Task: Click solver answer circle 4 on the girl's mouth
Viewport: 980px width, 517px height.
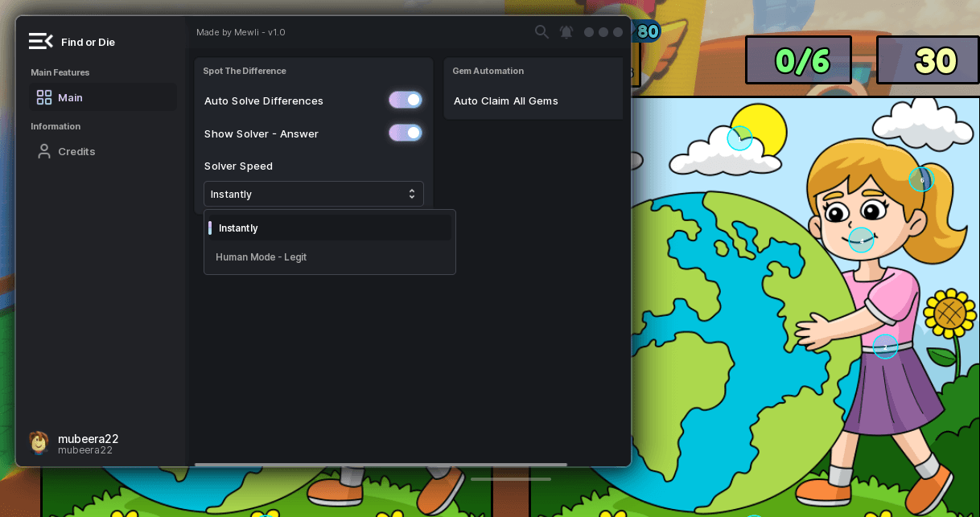Action: point(861,240)
